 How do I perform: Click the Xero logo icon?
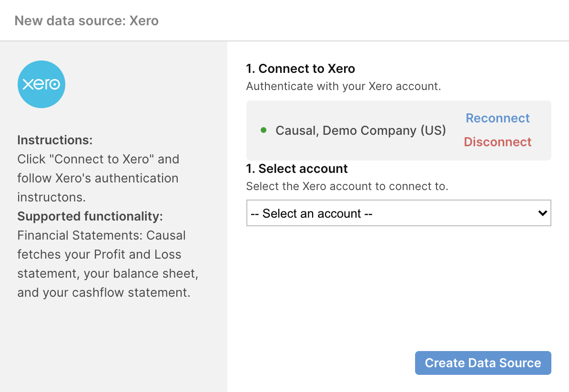click(x=41, y=84)
